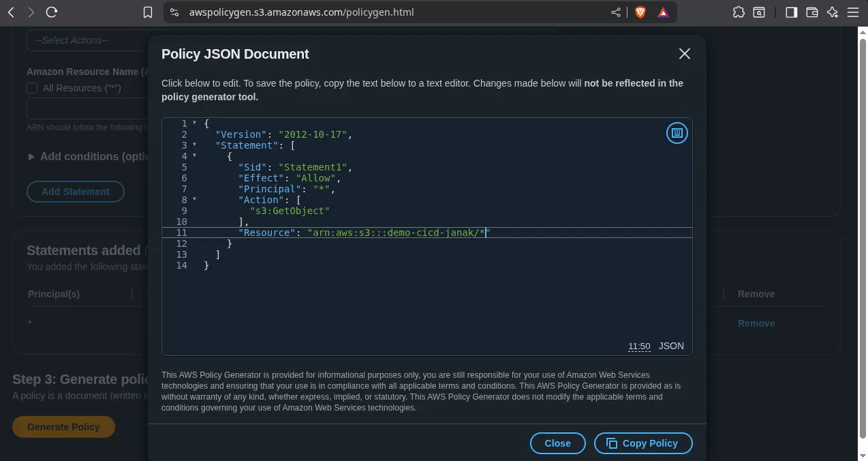Click the 11:50 cursor position indicator

[638, 346]
